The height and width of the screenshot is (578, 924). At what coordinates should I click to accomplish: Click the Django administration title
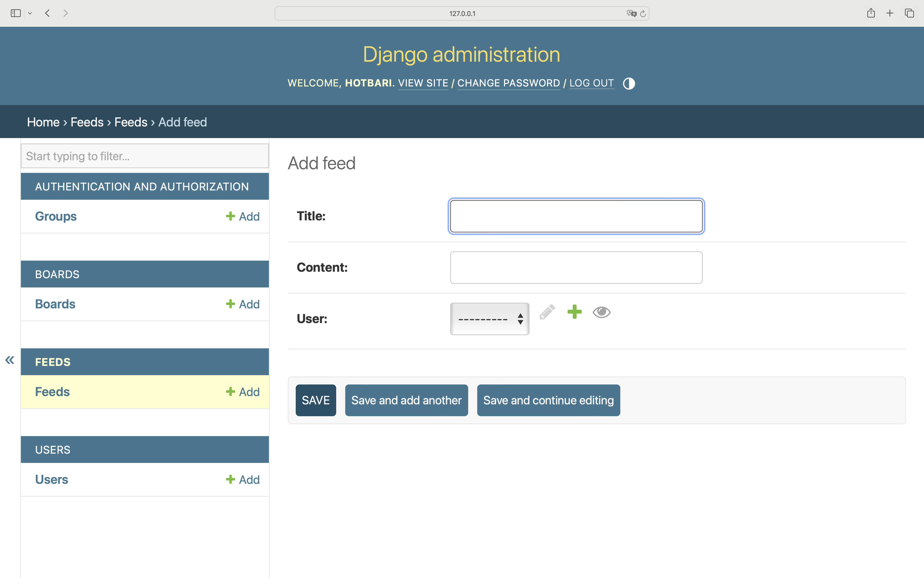[x=462, y=54]
